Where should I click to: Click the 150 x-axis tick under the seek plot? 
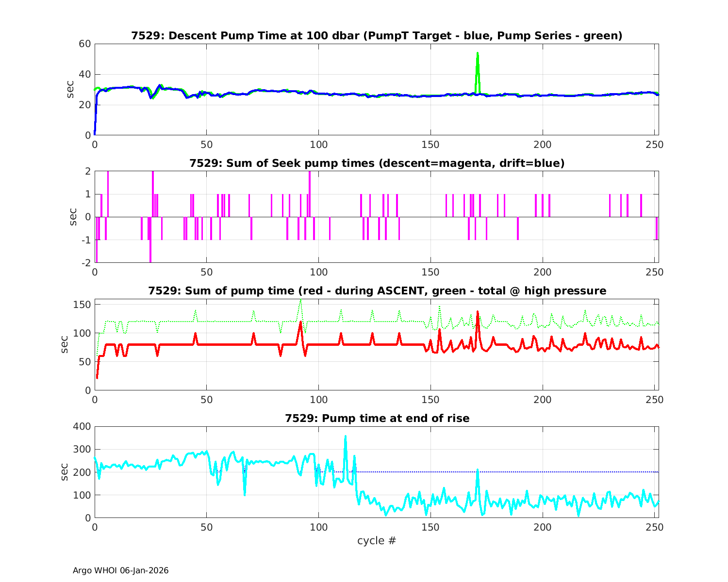430,272
